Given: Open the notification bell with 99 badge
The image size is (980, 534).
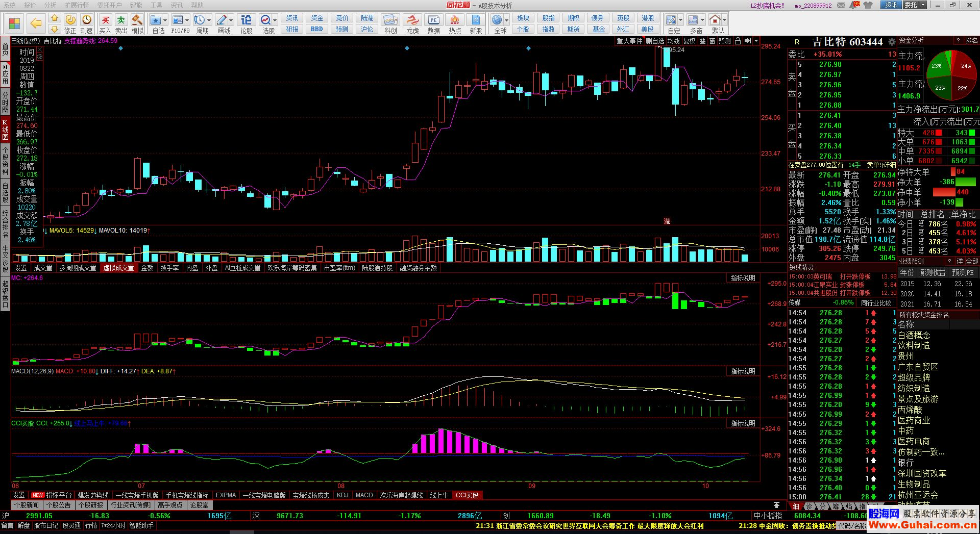Looking at the screenshot, I should pos(853,5).
